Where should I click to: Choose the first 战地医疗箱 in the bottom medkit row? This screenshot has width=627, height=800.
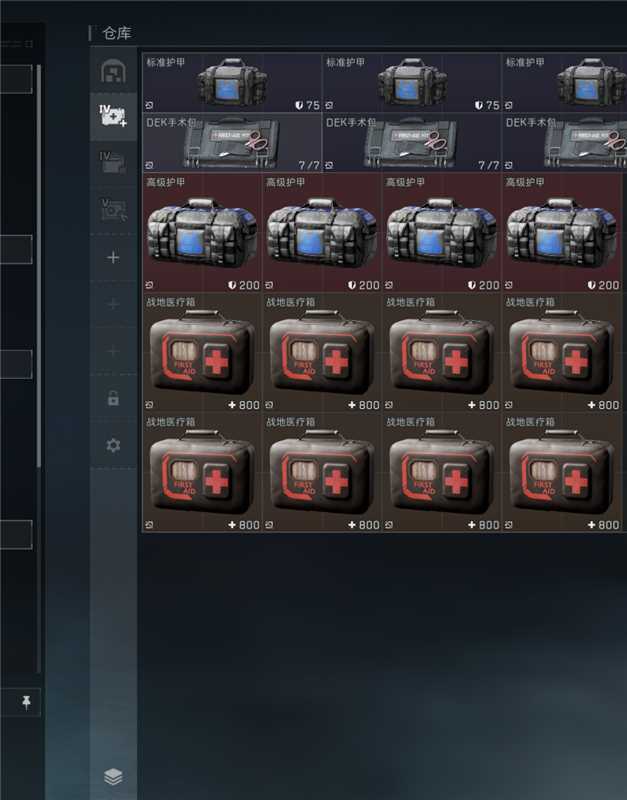click(202, 472)
